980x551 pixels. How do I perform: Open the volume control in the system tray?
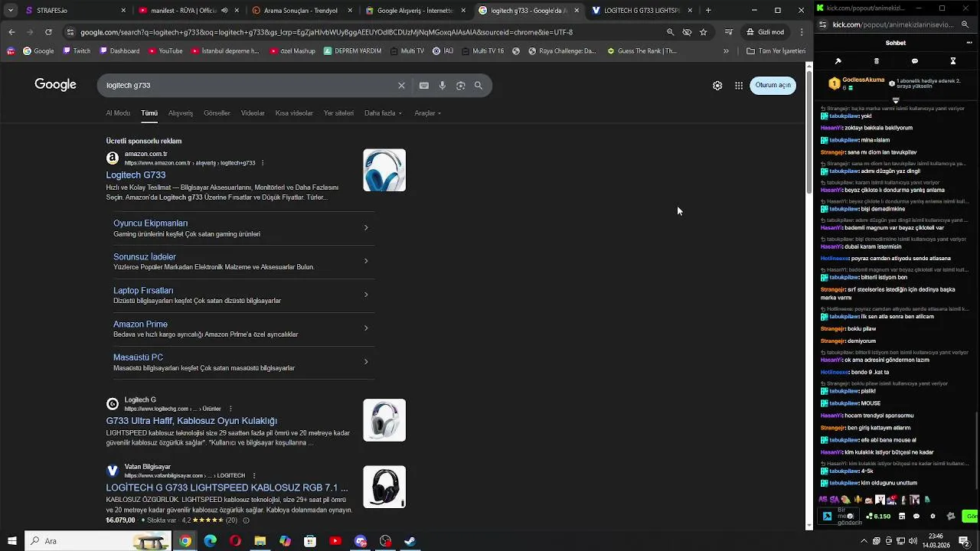point(913,541)
